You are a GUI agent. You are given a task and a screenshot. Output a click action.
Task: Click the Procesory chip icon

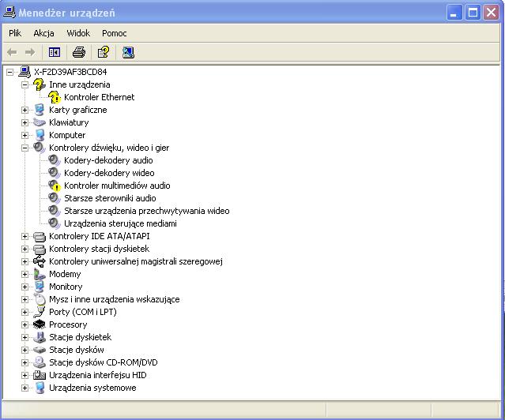click(x=40, y=324)
